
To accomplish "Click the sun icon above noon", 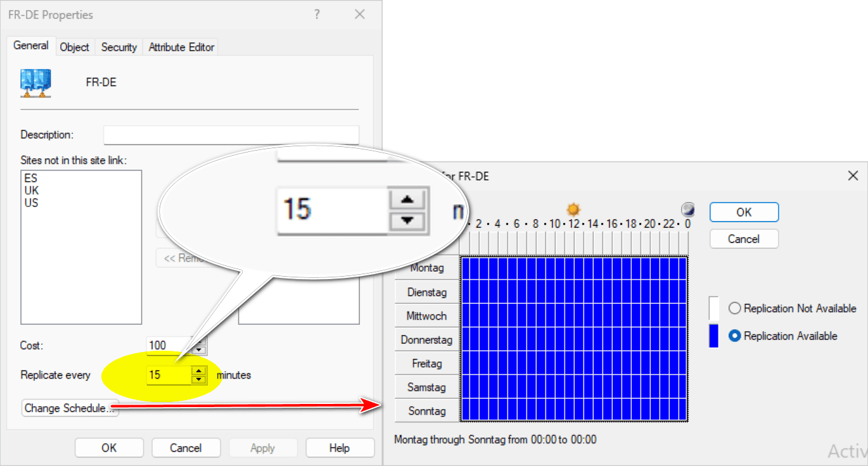I will coord(573,210).
